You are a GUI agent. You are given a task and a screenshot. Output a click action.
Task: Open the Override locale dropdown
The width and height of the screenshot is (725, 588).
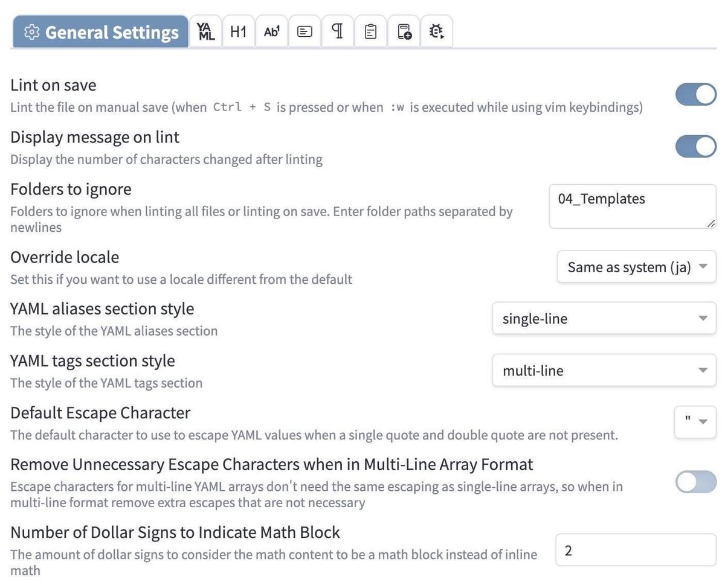[x=637, y=267]
